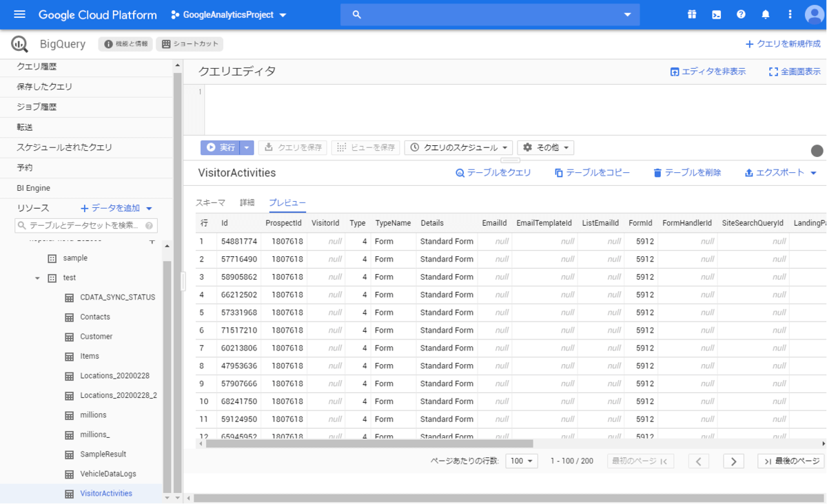827x504 pixels.
Task: Open the help question mark icon
Action: (x=741, y=14)
